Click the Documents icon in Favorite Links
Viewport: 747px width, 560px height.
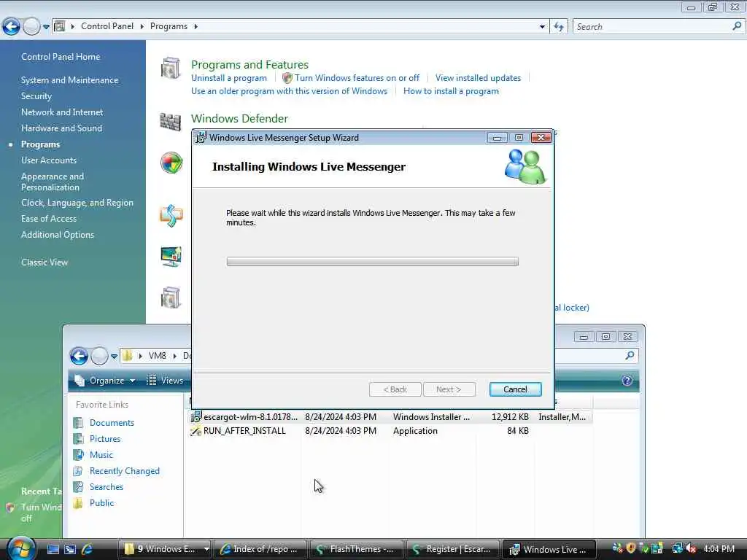pos(78,422)
